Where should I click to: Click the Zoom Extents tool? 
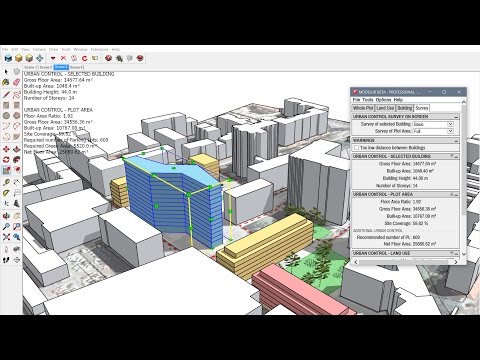[x=6, y=237]
